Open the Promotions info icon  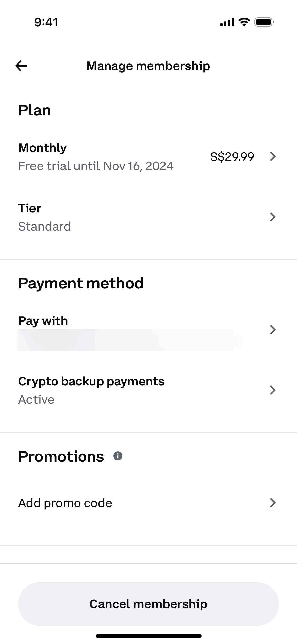(118, 456)
